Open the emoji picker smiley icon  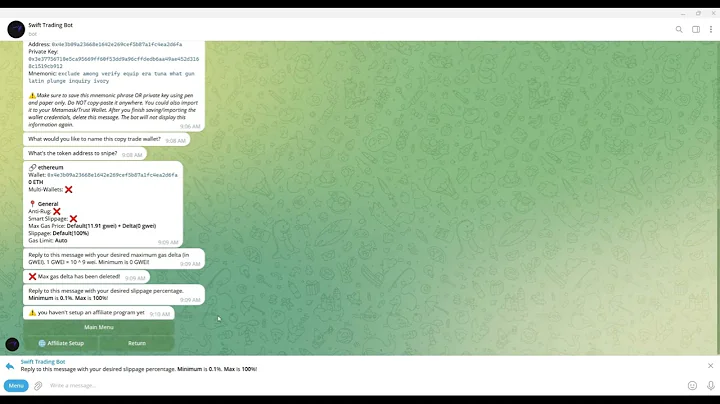(x=692, y=386)
